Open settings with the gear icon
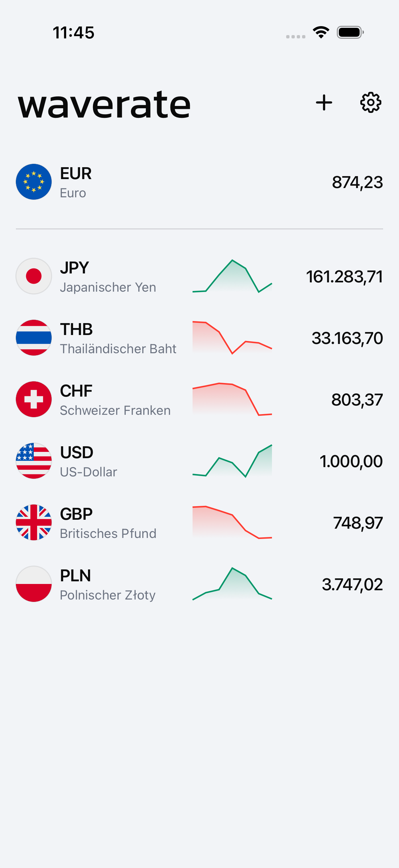The image size is (399, 868). 371,102
